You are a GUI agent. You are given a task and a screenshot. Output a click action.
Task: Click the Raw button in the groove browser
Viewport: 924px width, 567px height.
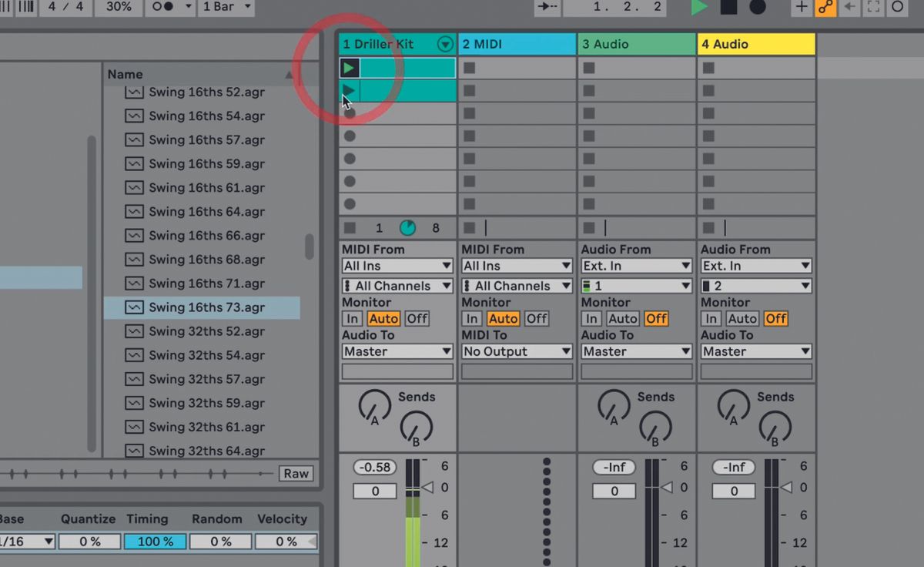click(x=296, y=474)
